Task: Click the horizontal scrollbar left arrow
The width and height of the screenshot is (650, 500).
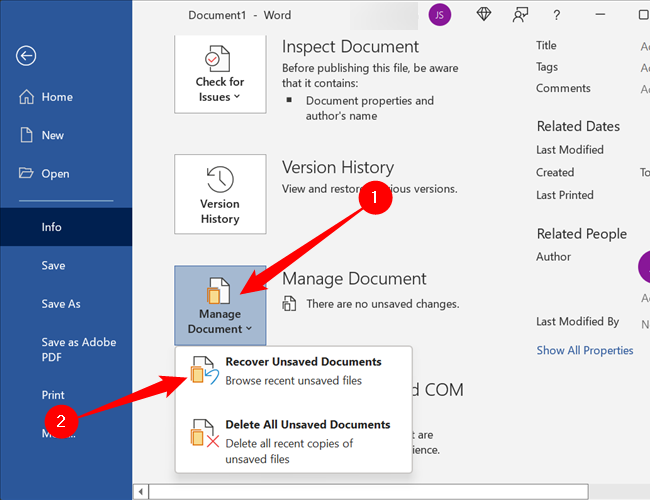Action: coord(141,492)
